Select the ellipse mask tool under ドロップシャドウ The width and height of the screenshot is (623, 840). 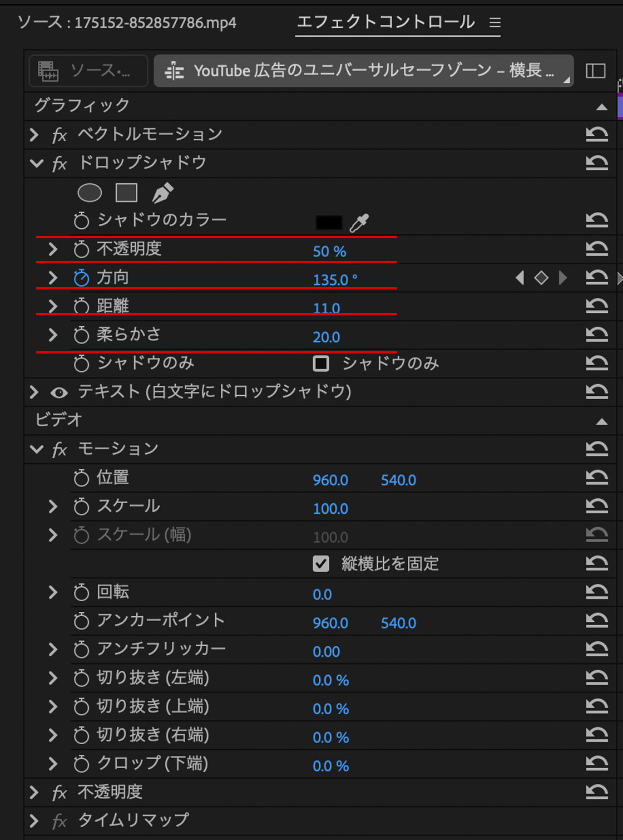pos(90,193)
